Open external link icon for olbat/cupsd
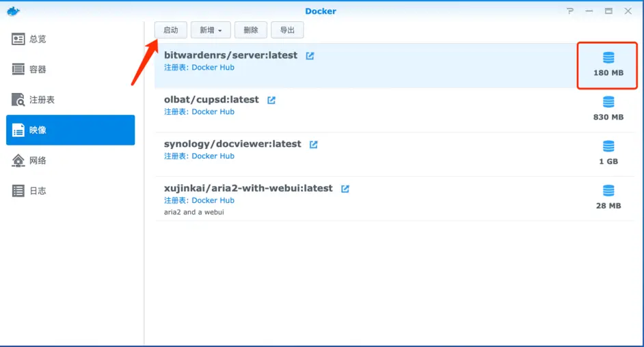The width and height of the screenshot is (644, 347). pyautogui.click(x=271, y=100)
